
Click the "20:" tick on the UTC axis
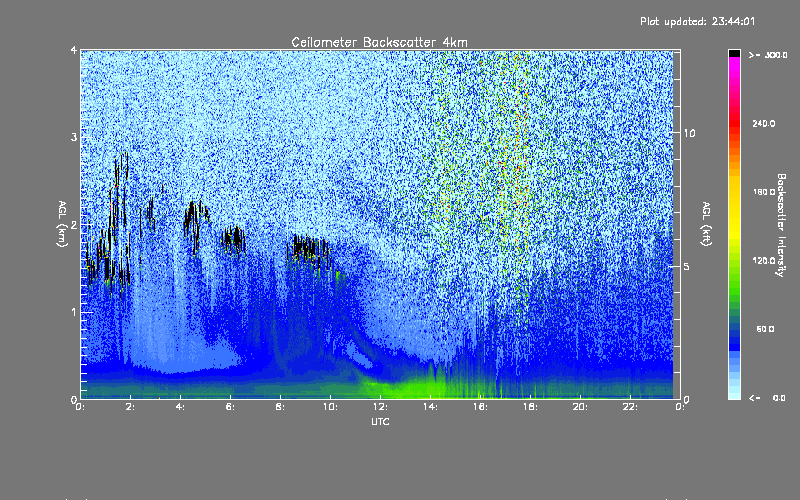click(580, 407)
